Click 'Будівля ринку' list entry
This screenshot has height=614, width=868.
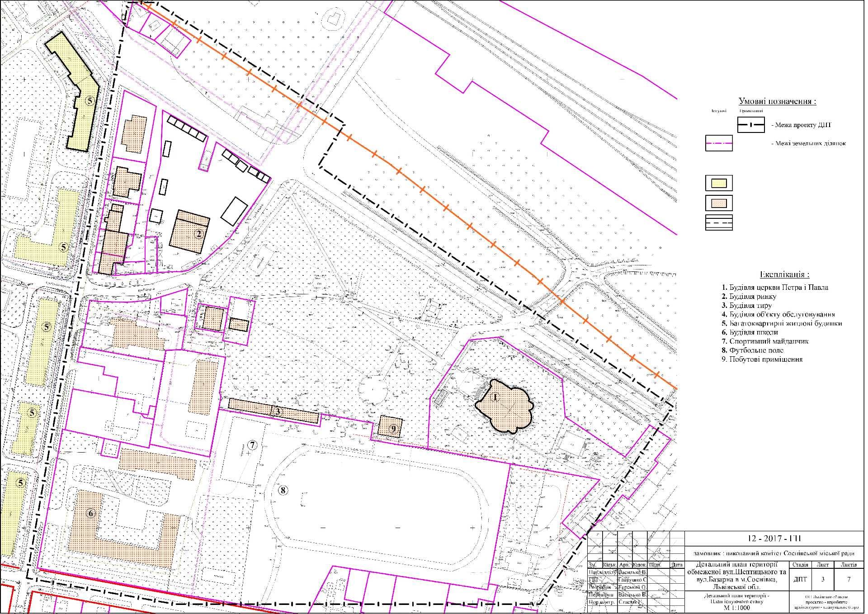749,297
